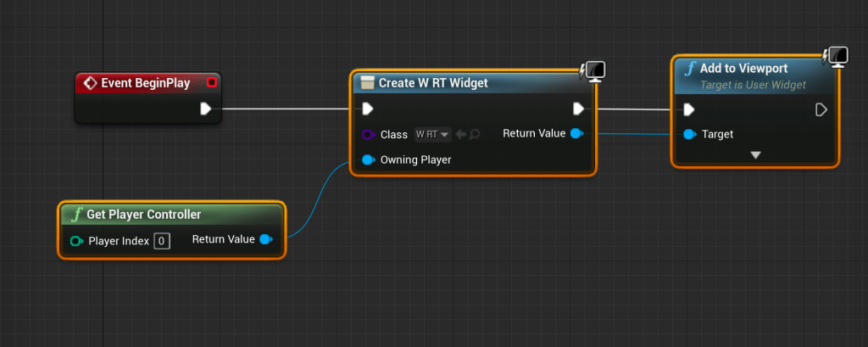Select the Add to Viewport node title
The image size is (868, 347).
tap(743, 69)
